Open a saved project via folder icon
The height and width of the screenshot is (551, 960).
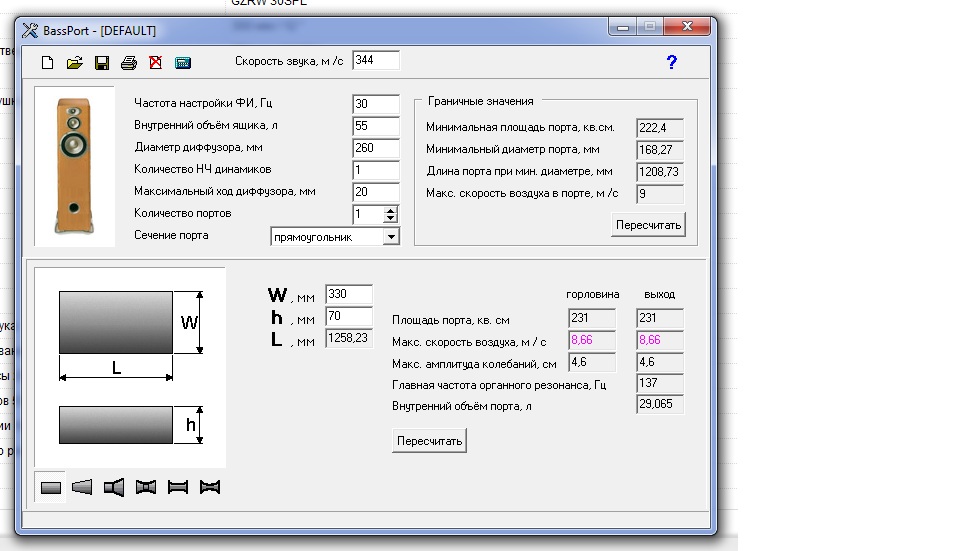(75, 62)
